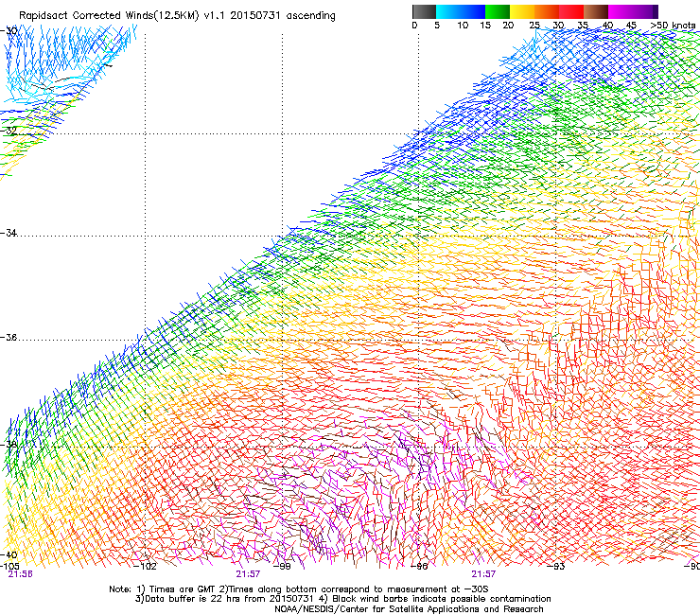
Task: Click the "Rapidscat Corrected Winds(12.5KM)" title text
Action: pos(110,16)
